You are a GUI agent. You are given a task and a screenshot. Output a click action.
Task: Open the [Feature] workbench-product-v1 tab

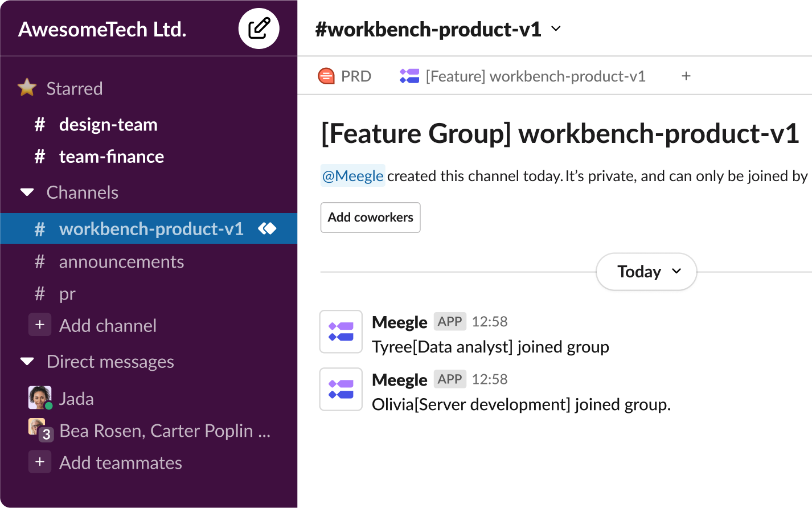click(523, 76)
